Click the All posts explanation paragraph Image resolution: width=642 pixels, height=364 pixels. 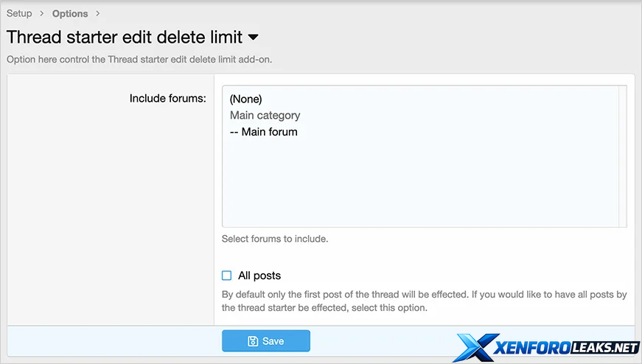(x=424, y=301)
